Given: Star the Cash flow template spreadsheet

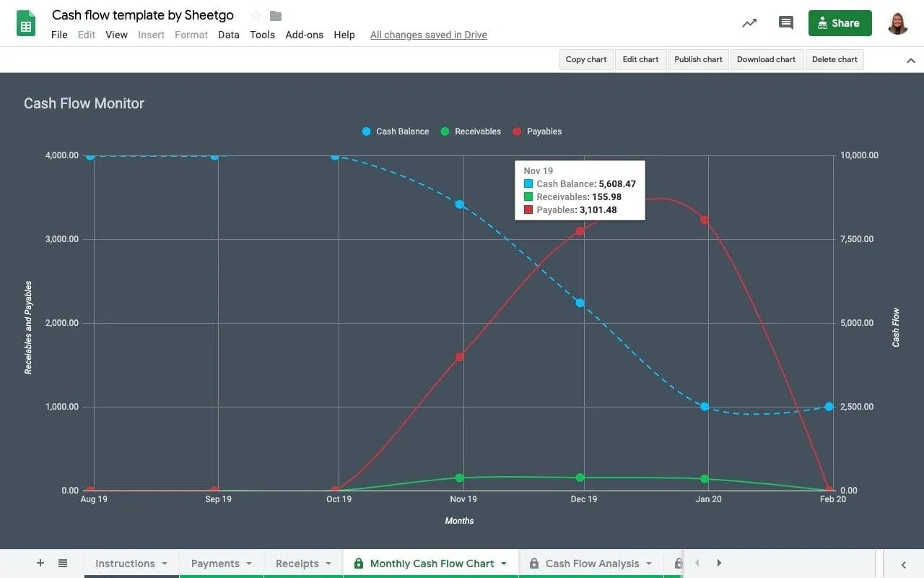Looking at the screenshot, I should (x=254, y=14).
